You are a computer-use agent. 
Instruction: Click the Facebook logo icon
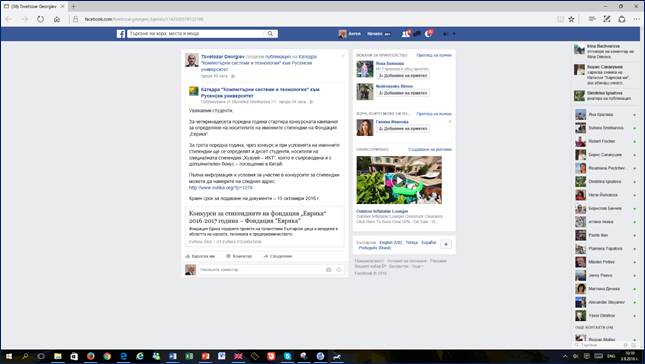coord(121,34)
